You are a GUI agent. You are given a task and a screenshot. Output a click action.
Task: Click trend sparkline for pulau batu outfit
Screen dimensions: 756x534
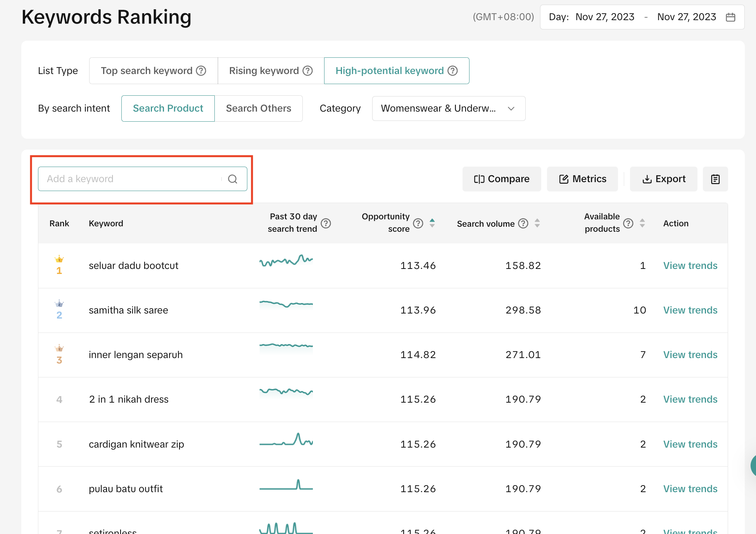[x=286, y=485]
